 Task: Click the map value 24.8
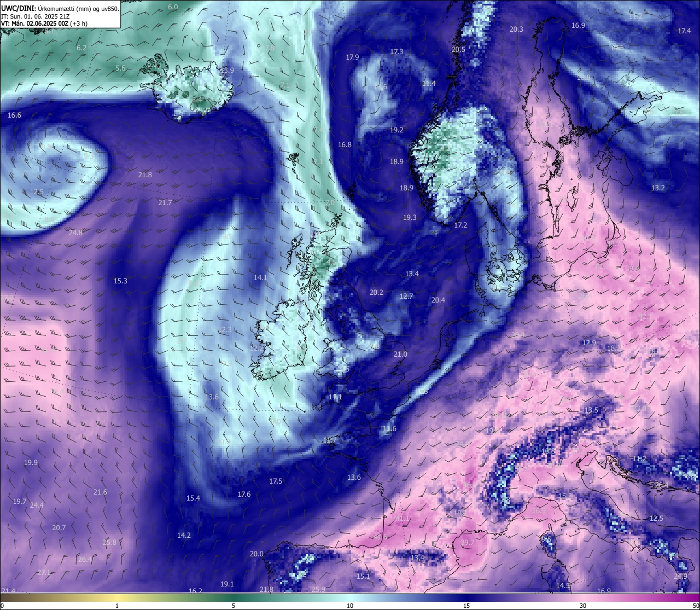[75, 233]
